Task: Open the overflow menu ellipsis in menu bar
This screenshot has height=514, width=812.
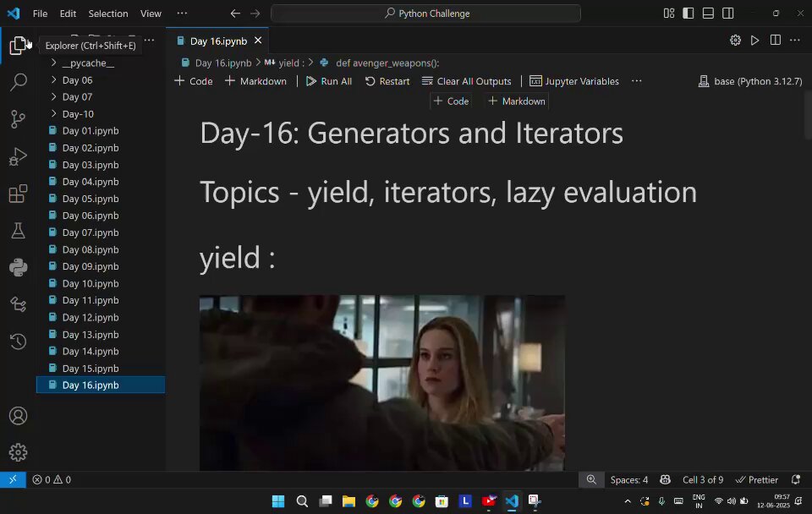Action: click(182, 14)
